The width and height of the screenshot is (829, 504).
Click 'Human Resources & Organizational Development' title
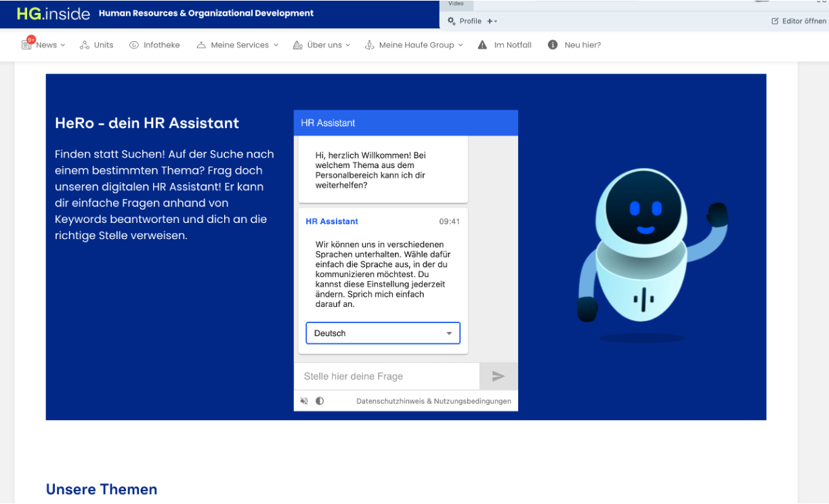pyautogui.click(x=206, y=13)
